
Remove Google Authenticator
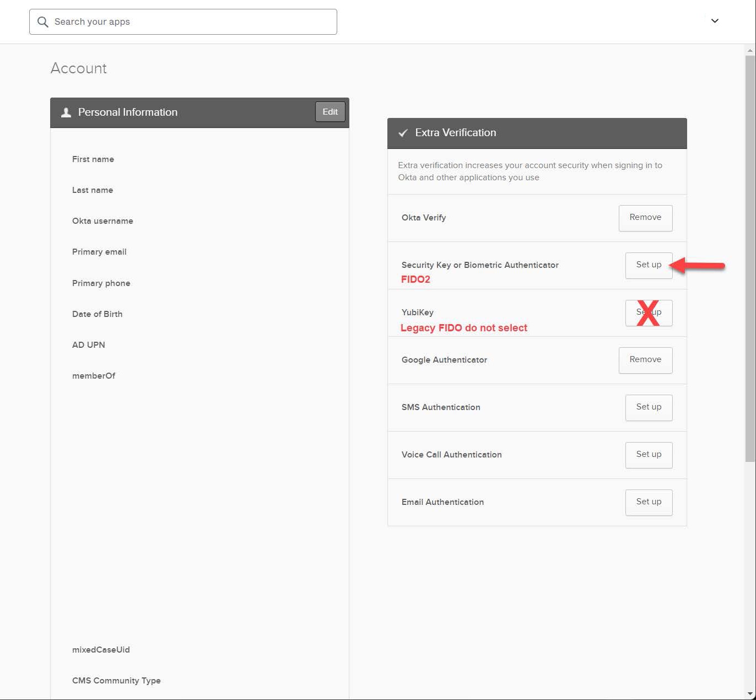[x=645, y=360]
